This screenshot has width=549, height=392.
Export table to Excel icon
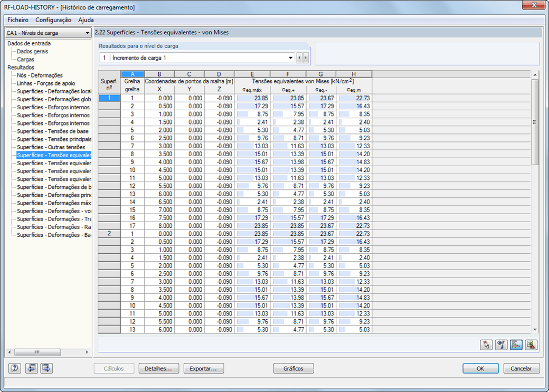[x=531, y=345]
